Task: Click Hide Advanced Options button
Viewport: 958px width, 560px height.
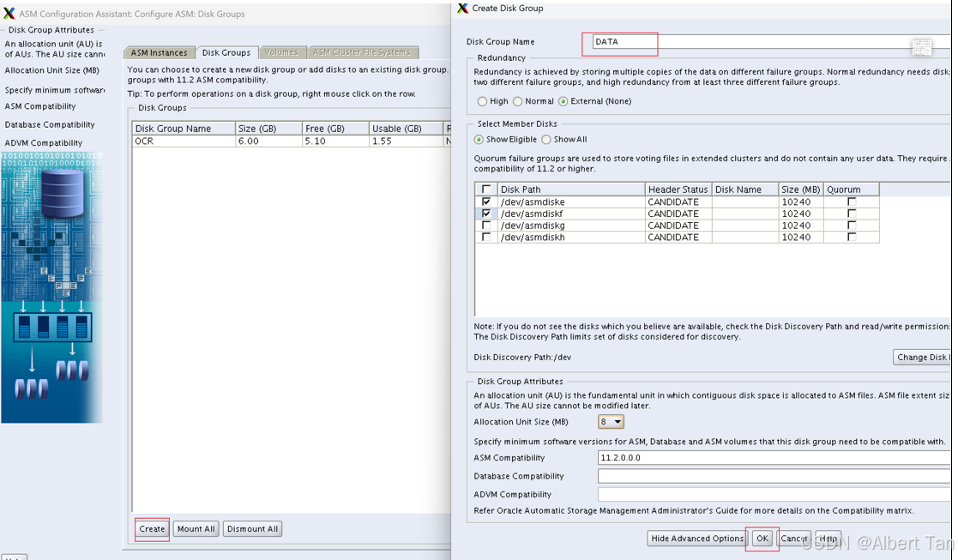Action: click(697, 538)
